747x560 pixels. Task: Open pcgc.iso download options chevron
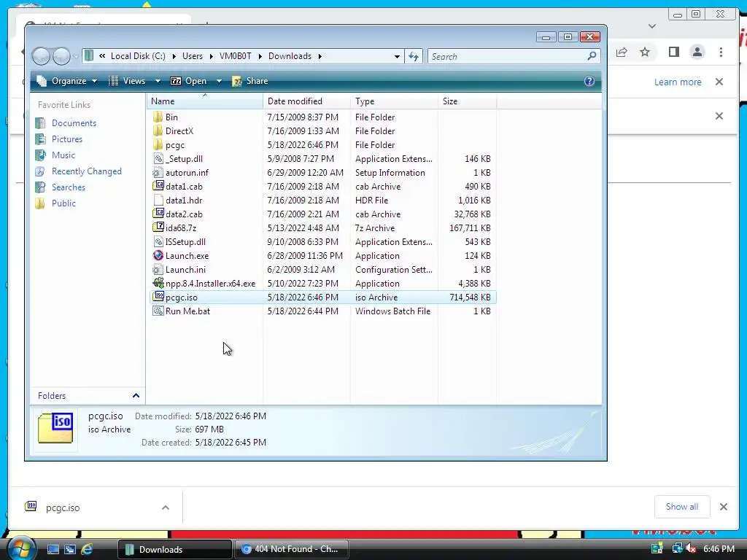[x=166, y=507]
